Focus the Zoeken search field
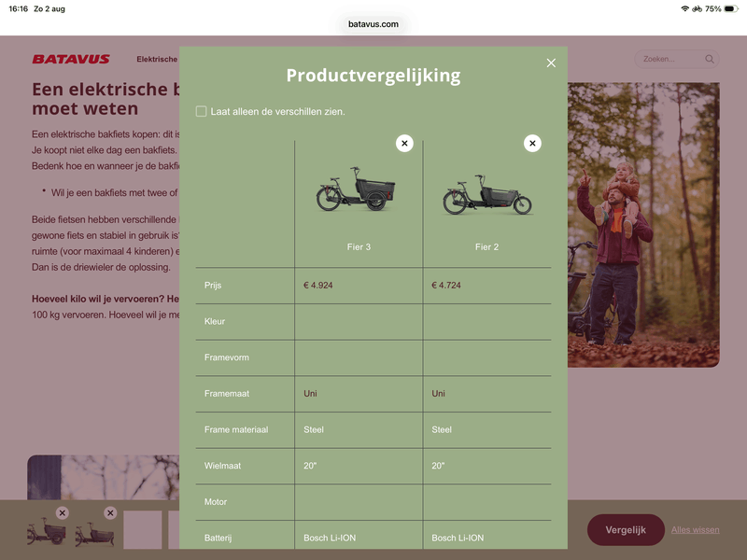The height and width of the screenshot is (560, 747). [676, 59]
